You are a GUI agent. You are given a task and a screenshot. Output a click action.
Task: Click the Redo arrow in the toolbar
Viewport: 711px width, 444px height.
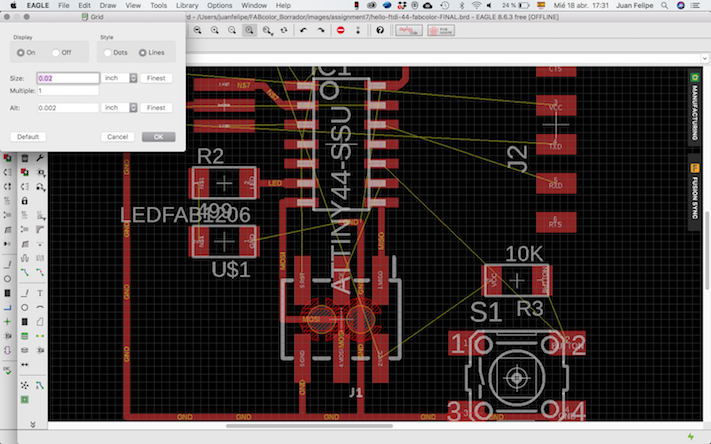click(x=320, y=31)
